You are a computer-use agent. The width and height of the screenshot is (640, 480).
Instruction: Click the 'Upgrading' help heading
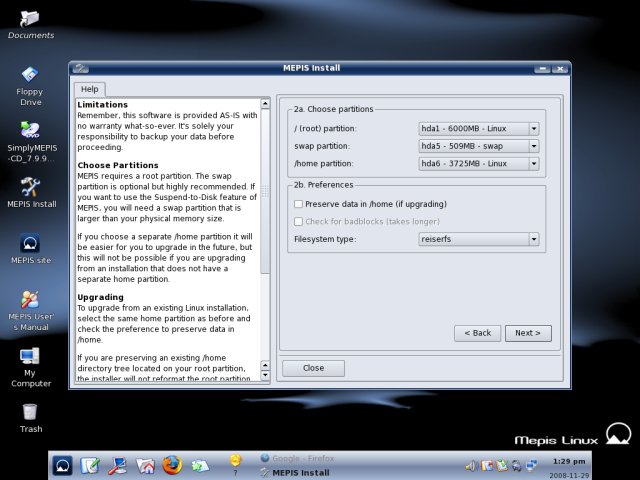point(100,297)
